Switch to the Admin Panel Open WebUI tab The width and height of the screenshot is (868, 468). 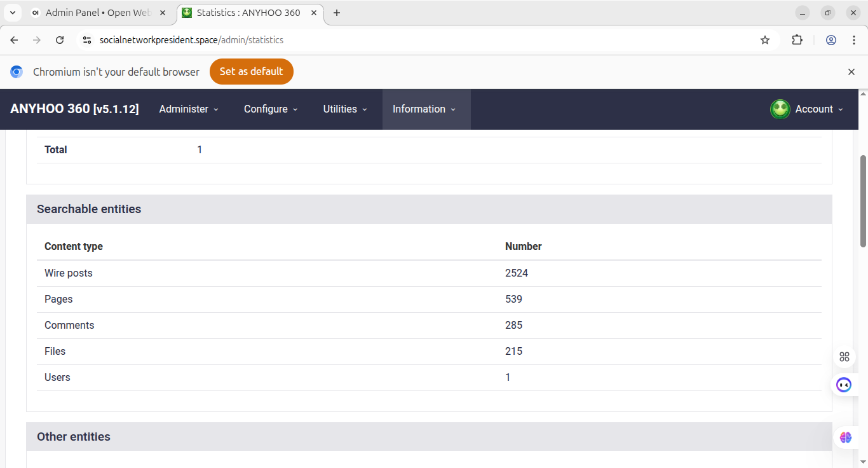click(x=98, y=13)
